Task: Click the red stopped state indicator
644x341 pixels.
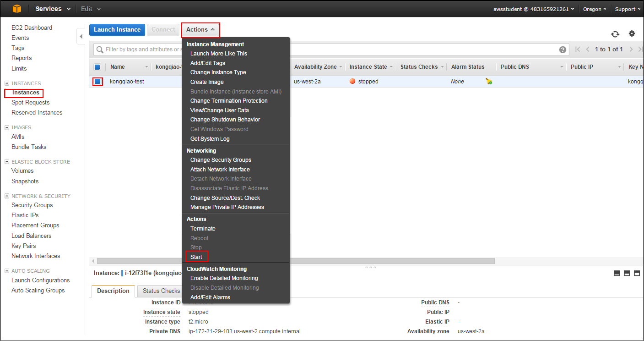Action: click(352, 82)
